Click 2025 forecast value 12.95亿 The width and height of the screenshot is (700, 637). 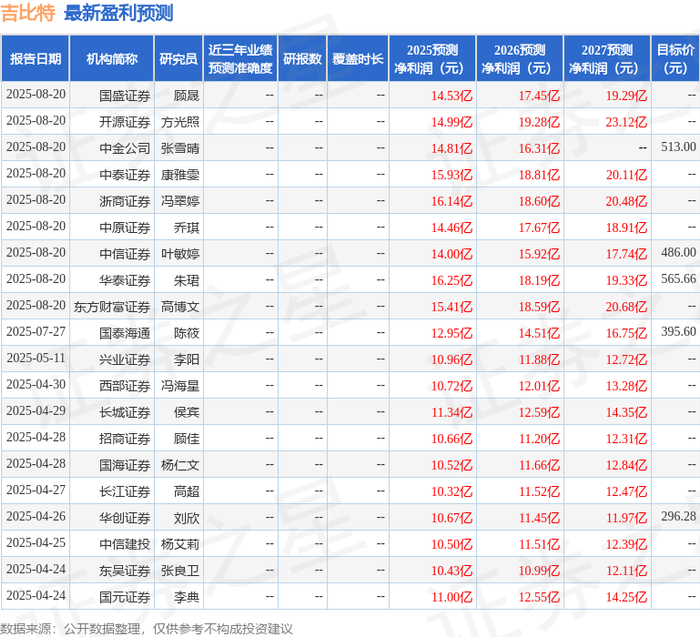pyautogui.click(x=452, y=333)
